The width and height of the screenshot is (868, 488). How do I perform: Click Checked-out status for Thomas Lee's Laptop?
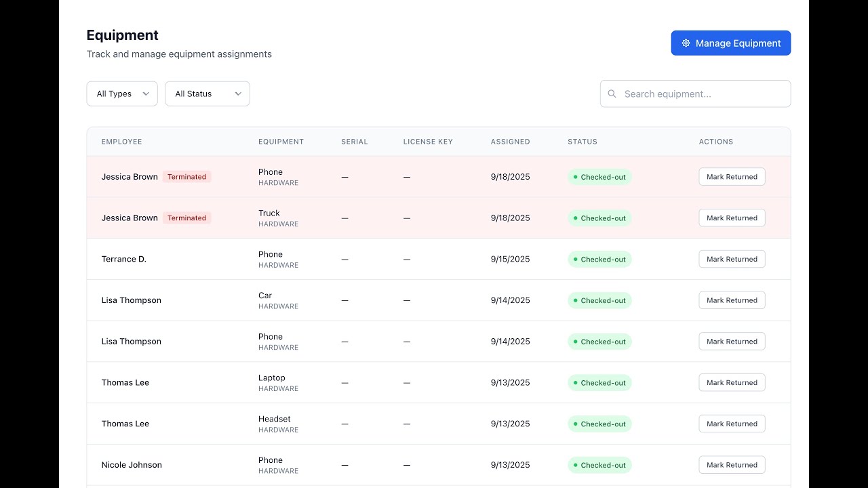(x=599, y=383)
